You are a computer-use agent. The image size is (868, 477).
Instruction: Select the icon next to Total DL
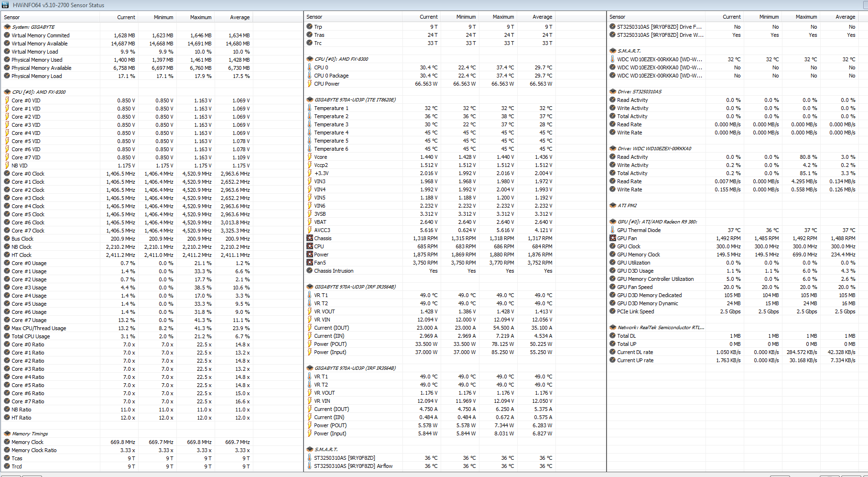coord(612,336)
